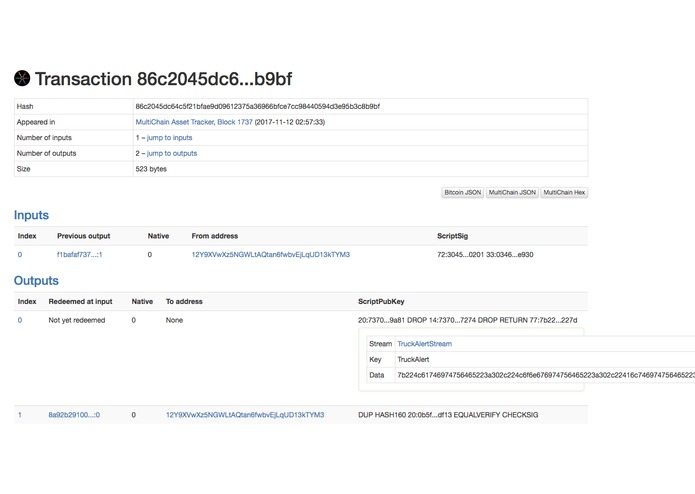Image resolution: width=695 pixels, height=494 pixels.
Task: Click the ScriptPubKey column header
Action: point(381,302)
